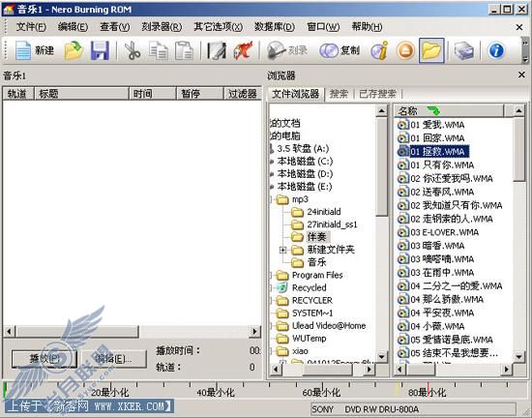
Task: Sort files by the 名称 column header
Action: click(449, 111)
